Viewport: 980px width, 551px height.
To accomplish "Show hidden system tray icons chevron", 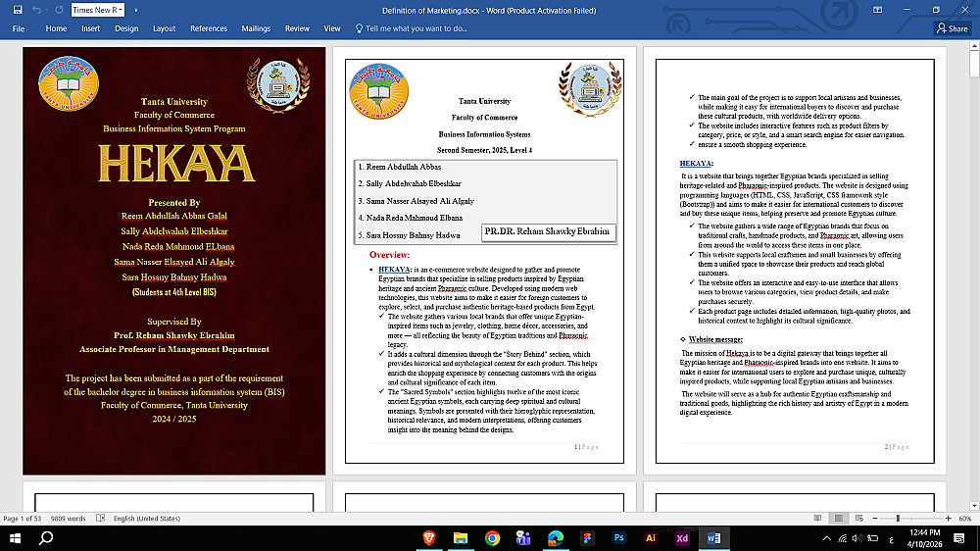I will pos(826,538).
